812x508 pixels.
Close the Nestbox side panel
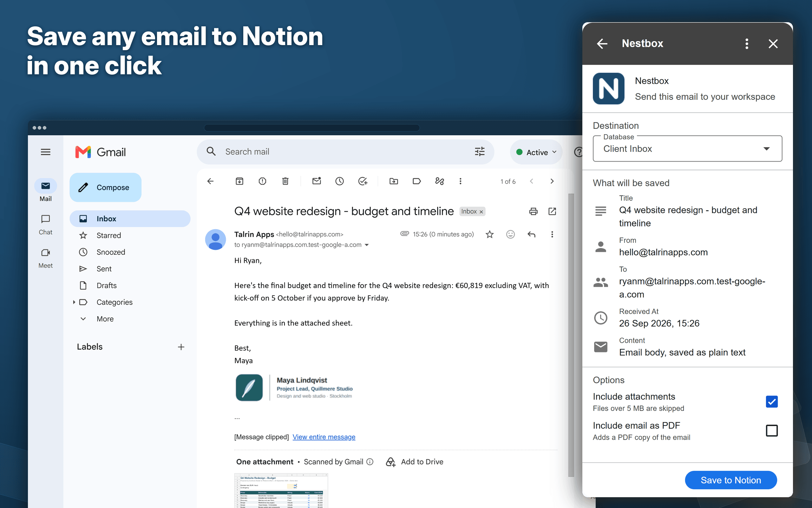pos(773,44)
